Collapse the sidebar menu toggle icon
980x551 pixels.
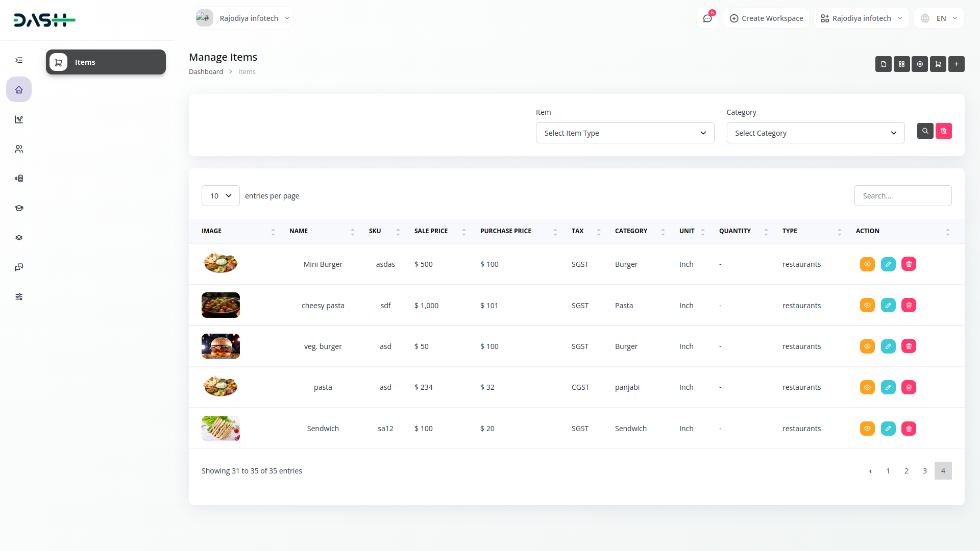pyautogui.click(x=19, y=60)
